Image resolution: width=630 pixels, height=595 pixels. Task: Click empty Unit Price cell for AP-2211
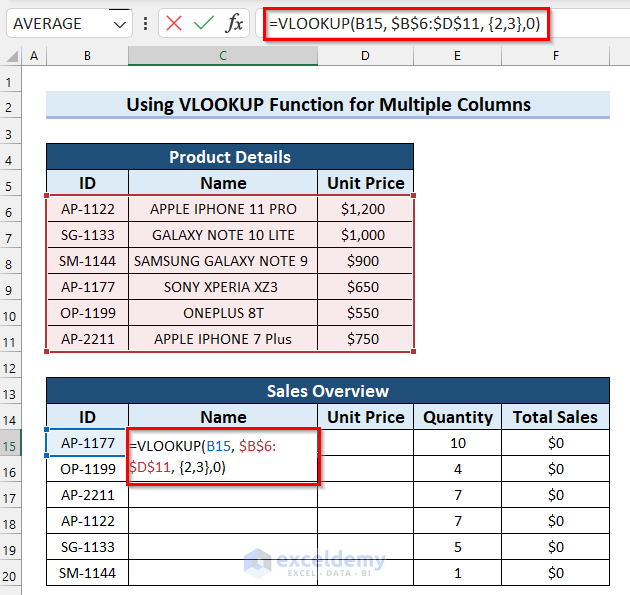pos(365,495)
